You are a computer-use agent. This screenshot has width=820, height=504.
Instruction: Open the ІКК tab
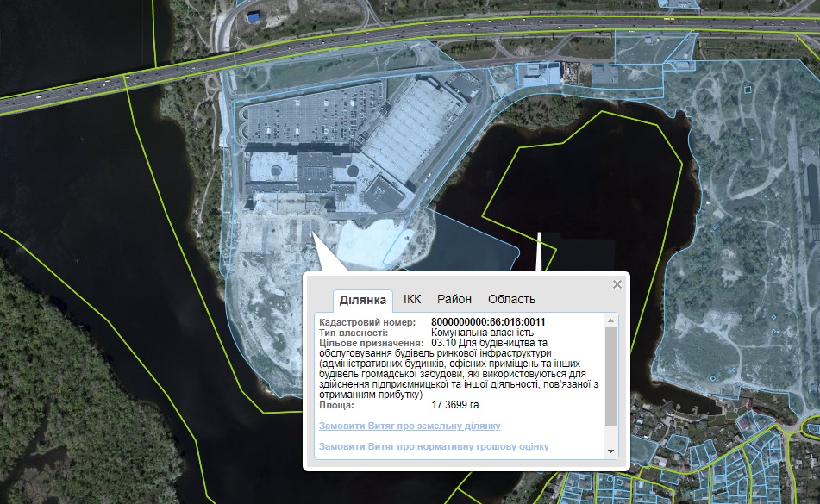[x=412, y=299]
